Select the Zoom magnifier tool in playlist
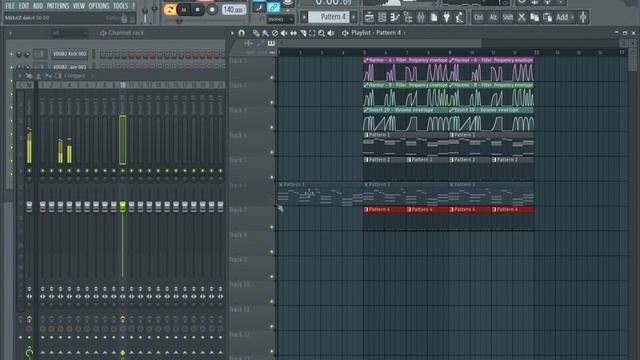This screenshot has width=640, height=360. (x=322, y=33)
